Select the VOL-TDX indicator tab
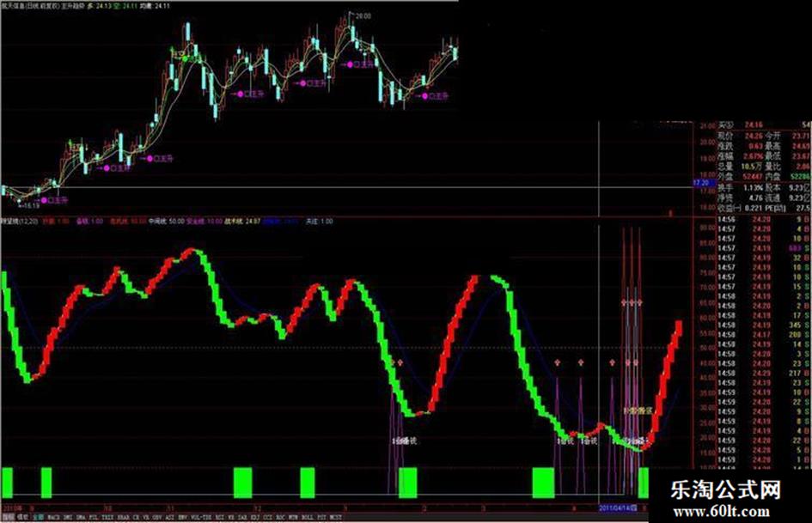The height and width of the screenshot is (523, 812). tap(200, 517)
